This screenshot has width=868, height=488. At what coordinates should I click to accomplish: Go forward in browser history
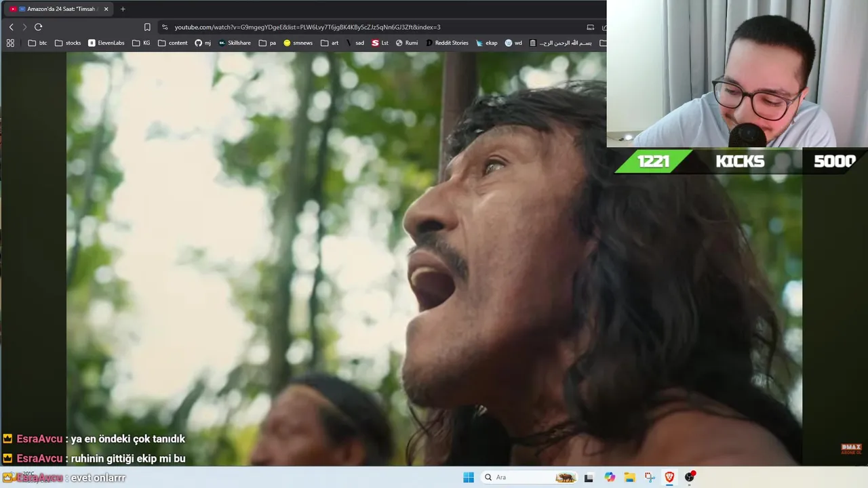click(x=24, y=27)
